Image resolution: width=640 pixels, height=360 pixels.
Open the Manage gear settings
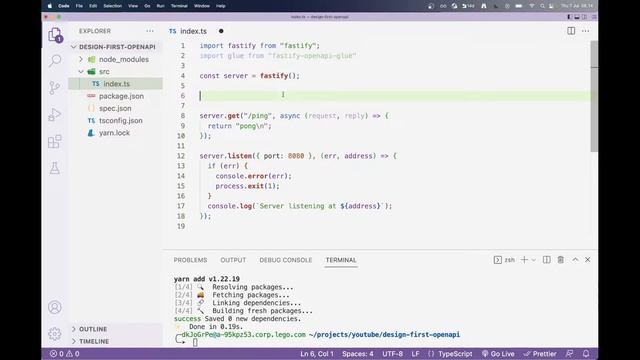click(55, 334)
